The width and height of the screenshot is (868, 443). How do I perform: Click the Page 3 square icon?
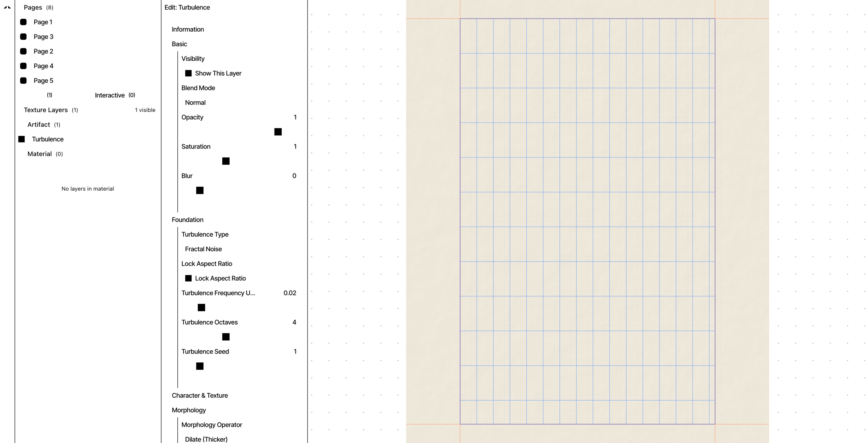23,36
